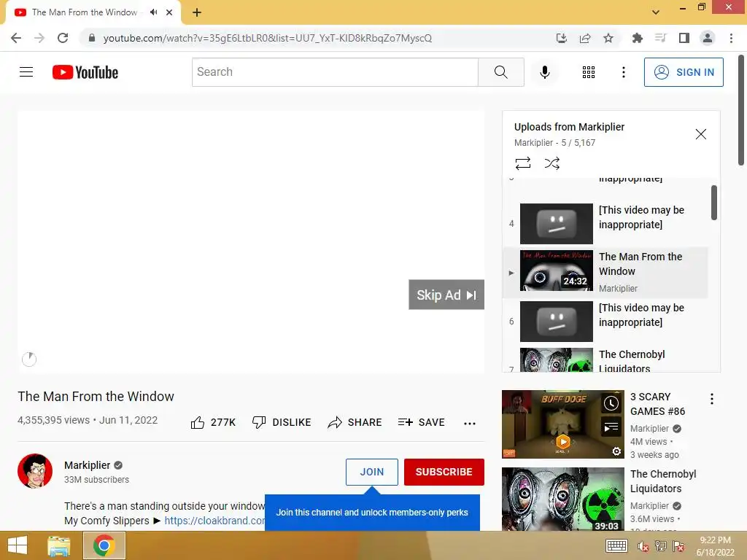Open the Chrome three-dot menu
This screenshot has width=747, height=560.
(x=731, y=38)
